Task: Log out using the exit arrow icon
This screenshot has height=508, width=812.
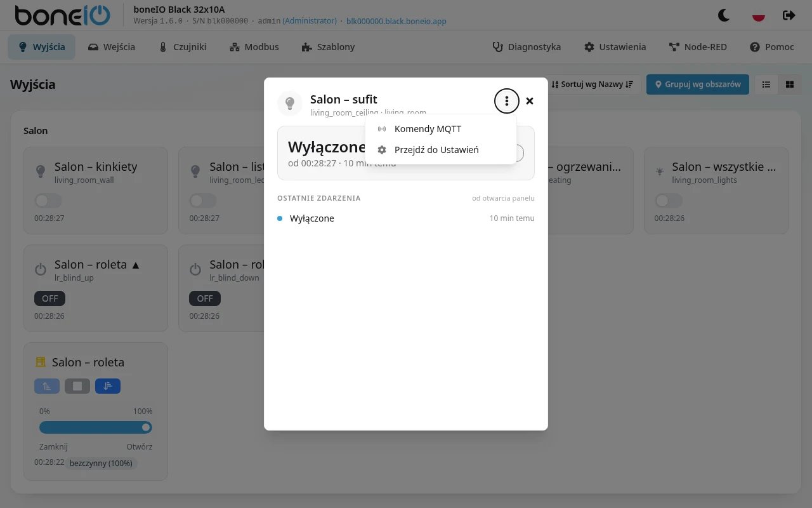Action: pyautogui.click(x=789, y=15)
